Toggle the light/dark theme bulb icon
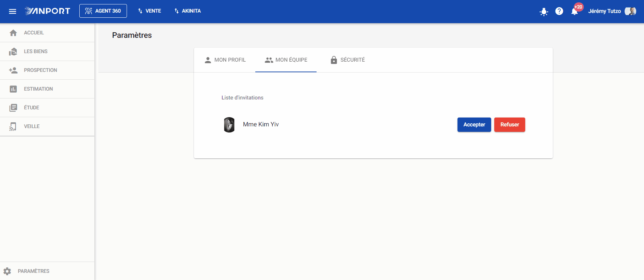Image resolution: width=644 pixels, height=280 pixels. (x=544, y=12)
